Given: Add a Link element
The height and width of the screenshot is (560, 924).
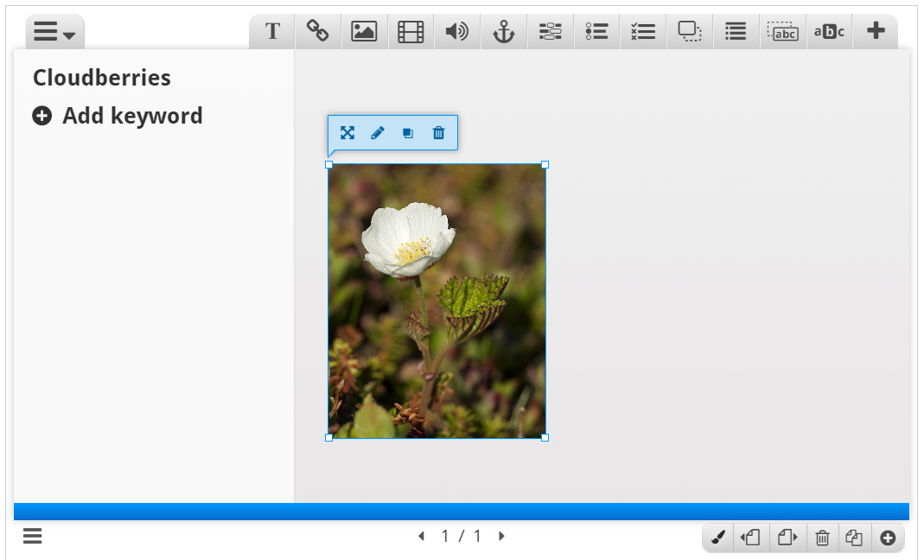Looking at the screenshot, I should pyautogui.click(x=317, y=31).
